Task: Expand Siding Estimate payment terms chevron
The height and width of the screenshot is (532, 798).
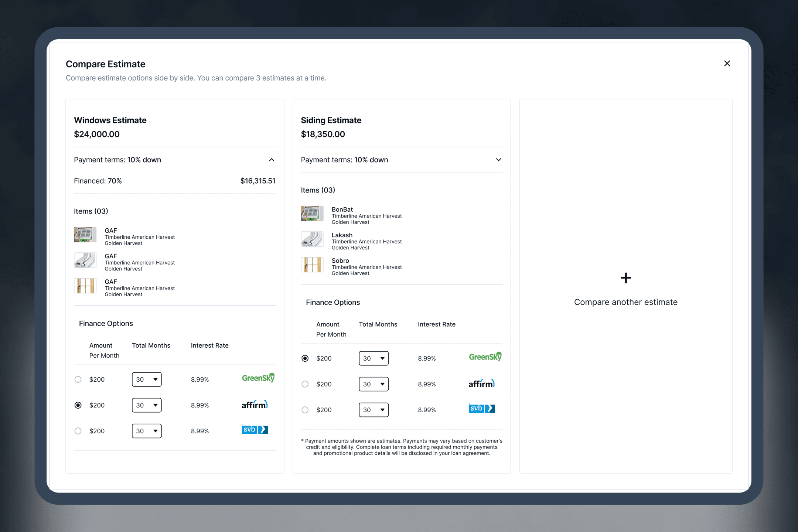Action: pos(498,160)
